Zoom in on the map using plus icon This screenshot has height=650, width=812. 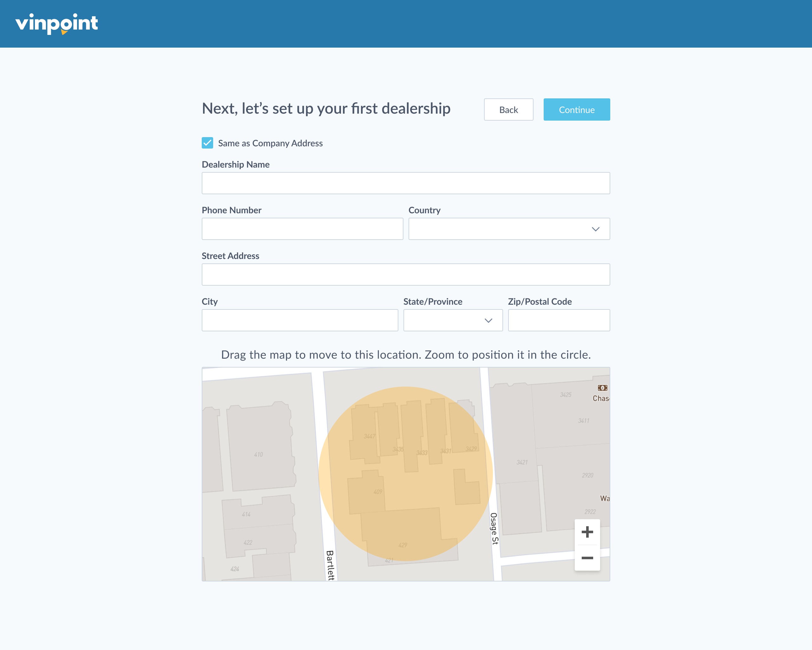587,533
